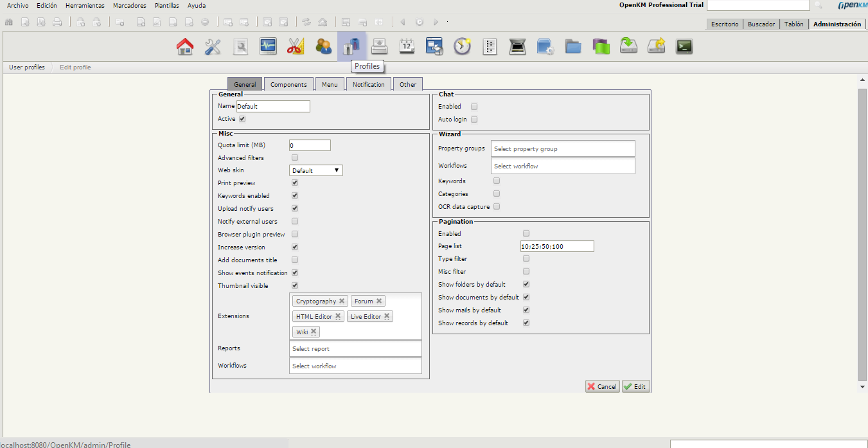
Task: Open the Herramientas menu
Action: click(85, 5)
